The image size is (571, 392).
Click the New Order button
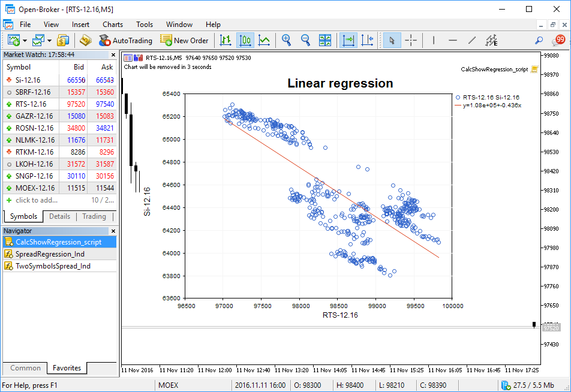pos(184,40)
